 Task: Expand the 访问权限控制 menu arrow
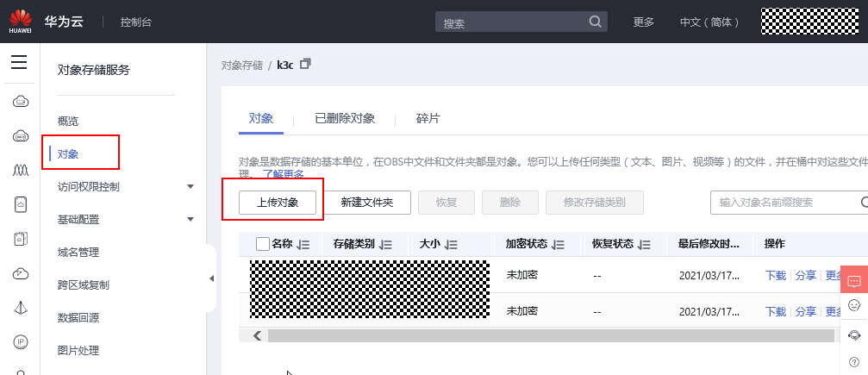(x=190, y=187)
